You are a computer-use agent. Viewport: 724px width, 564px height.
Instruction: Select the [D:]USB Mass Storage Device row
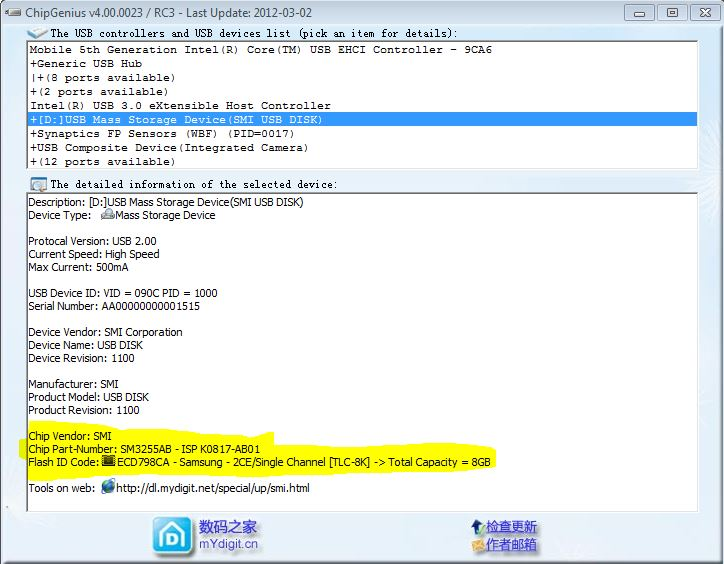[362, 119]
